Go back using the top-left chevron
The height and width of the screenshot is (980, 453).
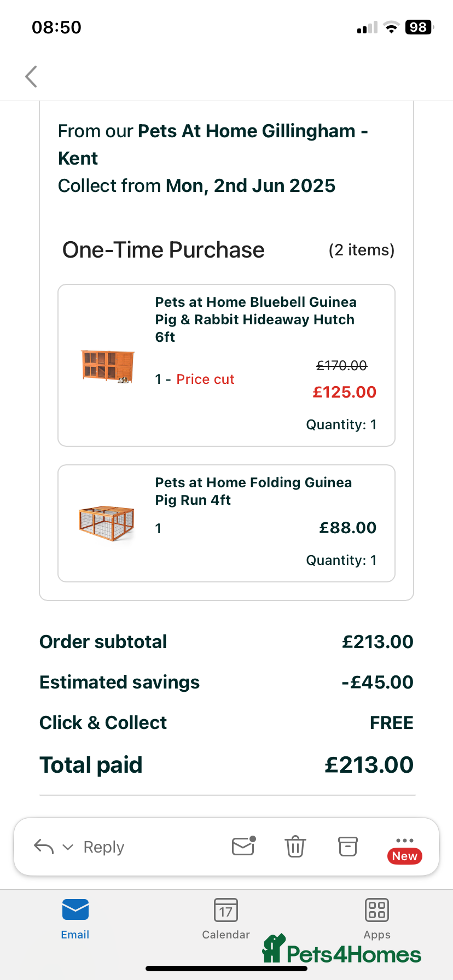(x=31, y=77)
